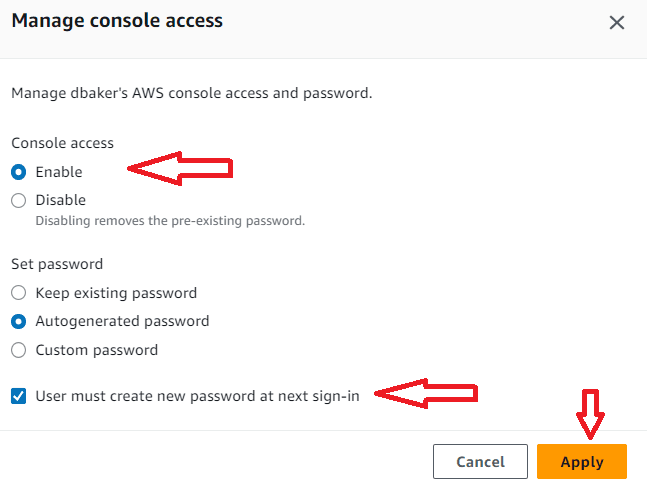Click the dbaker's AWS console access description text
The height and width of the screenshot is (492, 647).
tap(191, 93)
